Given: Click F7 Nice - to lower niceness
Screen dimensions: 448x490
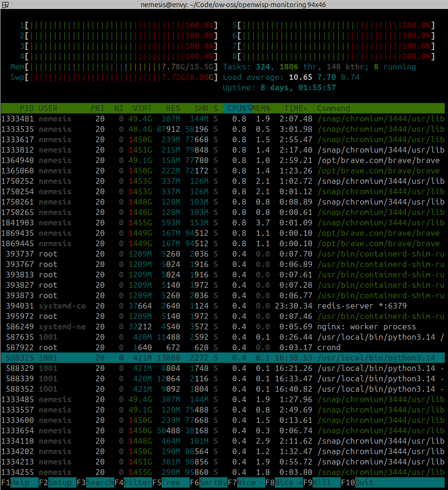Looking at the screenshot, I should [246, 482].
